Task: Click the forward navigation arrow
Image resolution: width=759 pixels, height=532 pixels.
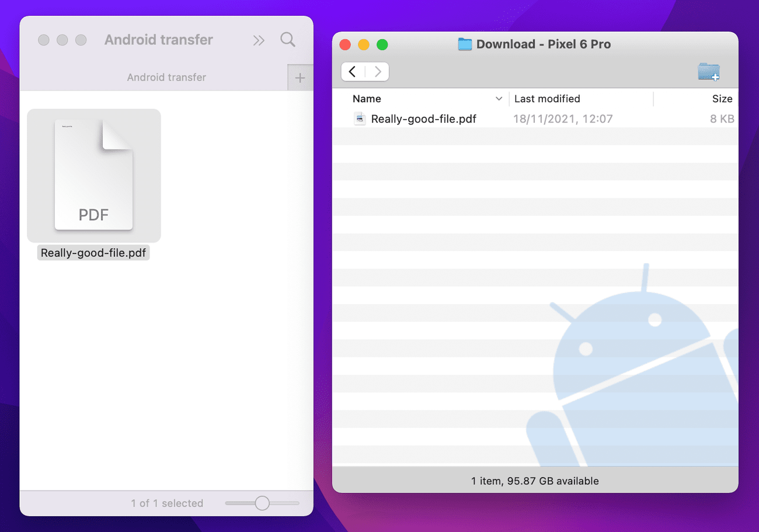Action: 377,71
